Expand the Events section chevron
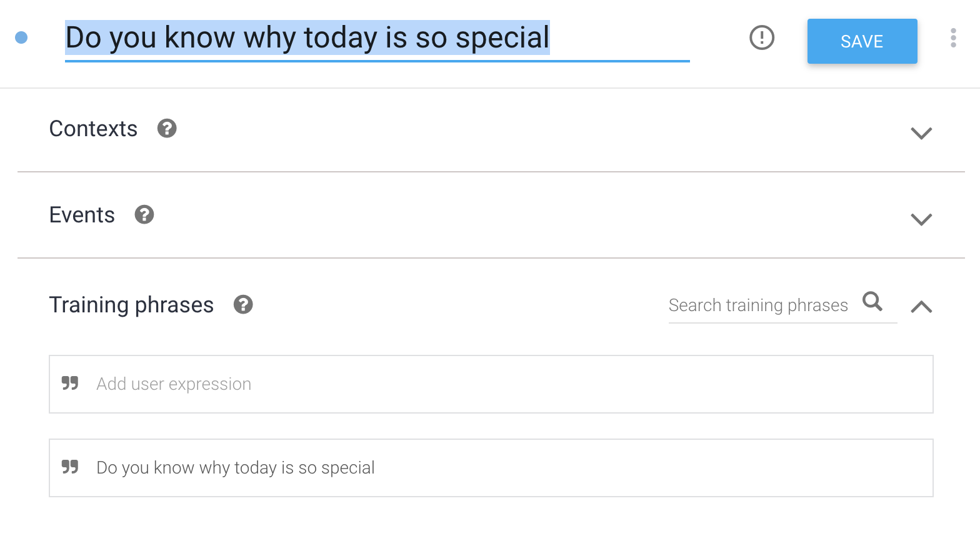This screenshot has height=541, width=980. pyautogui.click(x=921, y=219)
